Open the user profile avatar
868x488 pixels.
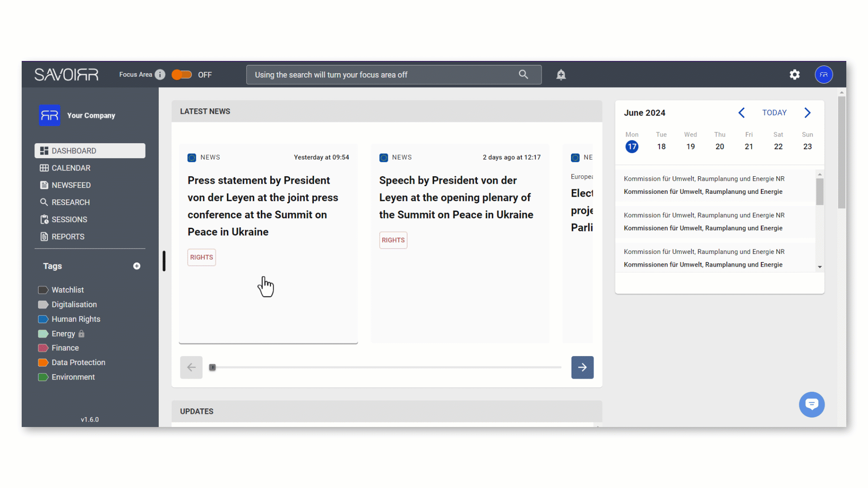click(824, 75)
